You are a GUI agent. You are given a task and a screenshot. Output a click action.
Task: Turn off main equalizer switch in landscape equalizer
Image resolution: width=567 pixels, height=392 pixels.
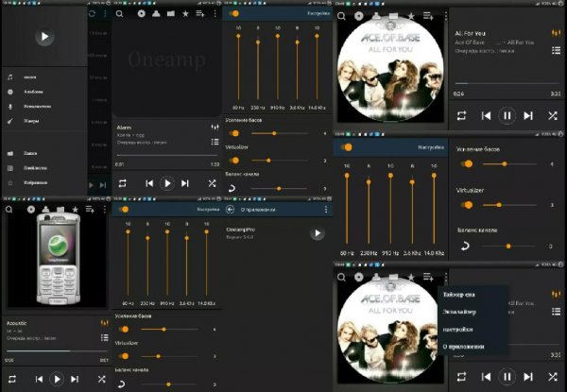coord(347,147)
